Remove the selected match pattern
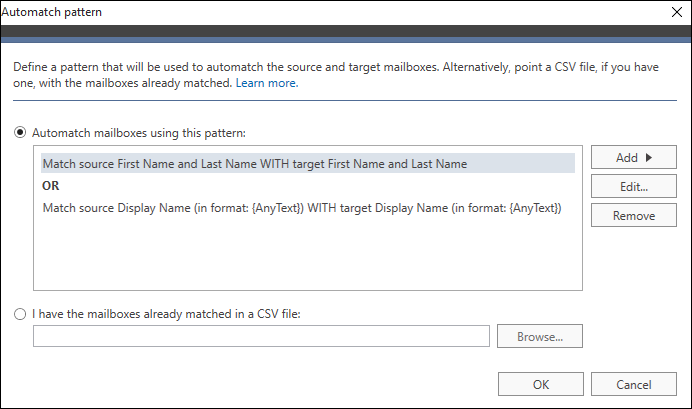Viewport: 692px width, 409px height. 634,215
